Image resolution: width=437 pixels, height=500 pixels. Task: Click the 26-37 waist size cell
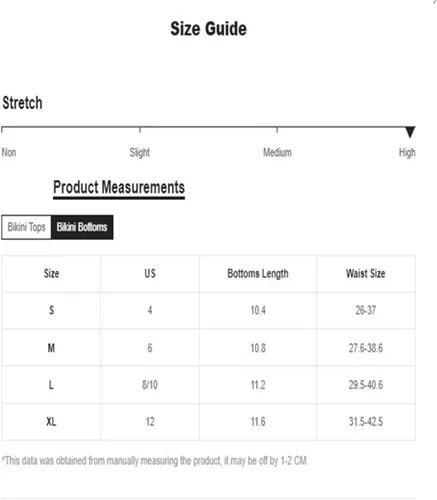click(x=366, y=311)
